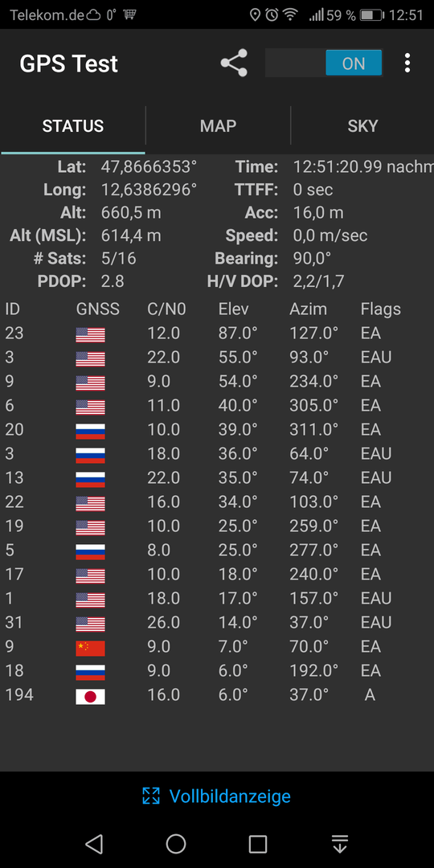Screen dimensions: 434x868
Task: Select the satellite row with ID 31
Action: tap(217, 622)
